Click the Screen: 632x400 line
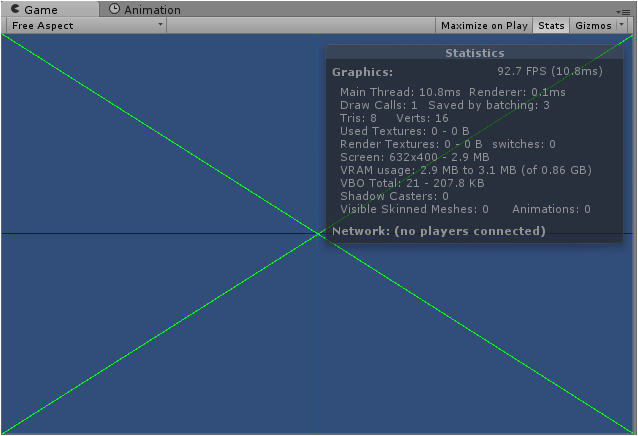Image resolution: width=638 pixels, height=436 pixels. click(415, 157)
